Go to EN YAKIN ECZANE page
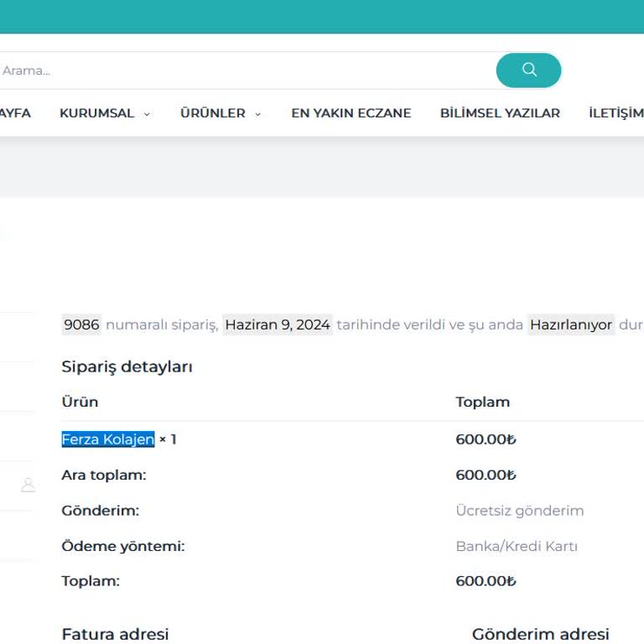 351,113
